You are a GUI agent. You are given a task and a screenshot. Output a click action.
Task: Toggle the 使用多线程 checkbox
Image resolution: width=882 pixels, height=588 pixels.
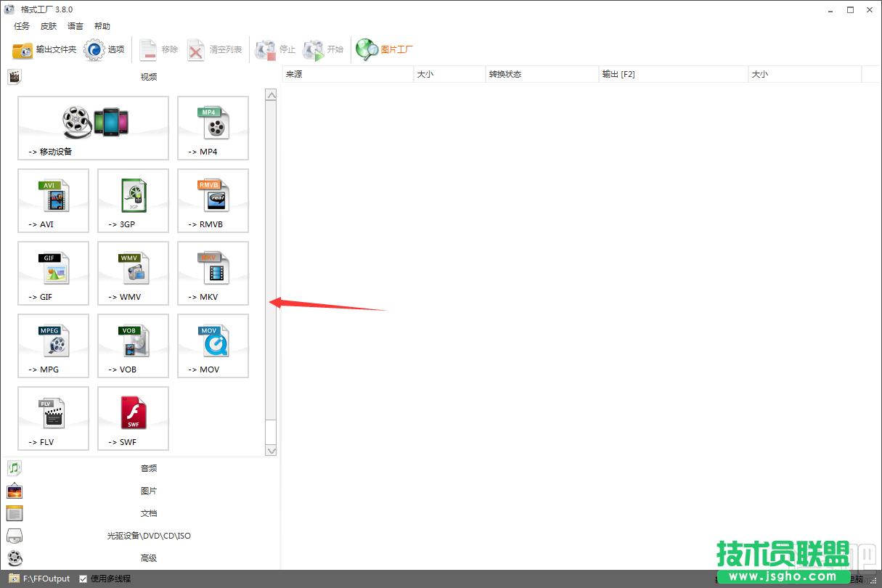(x=83, y=579)
